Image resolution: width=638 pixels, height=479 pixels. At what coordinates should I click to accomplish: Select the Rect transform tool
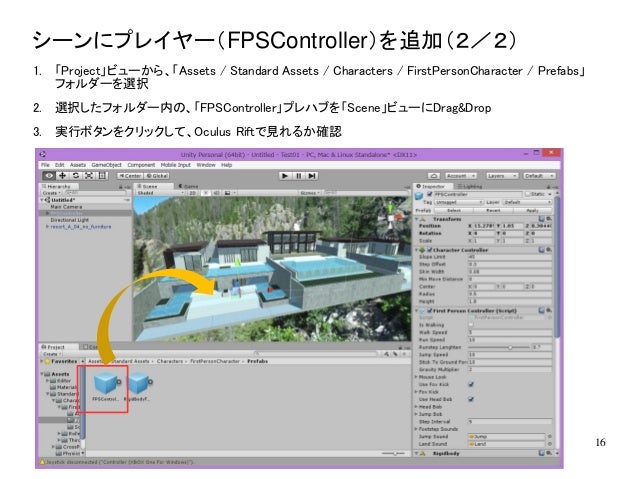(102, 175)
